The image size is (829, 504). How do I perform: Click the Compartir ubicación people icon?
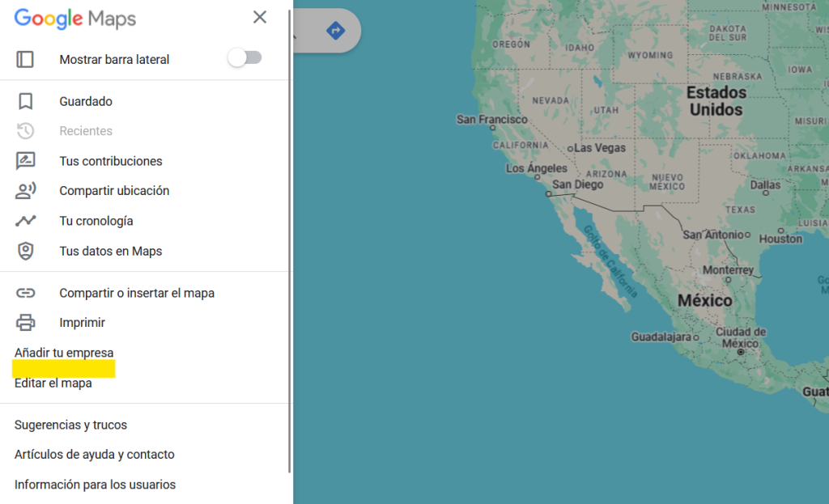click(x=26, y=191)
